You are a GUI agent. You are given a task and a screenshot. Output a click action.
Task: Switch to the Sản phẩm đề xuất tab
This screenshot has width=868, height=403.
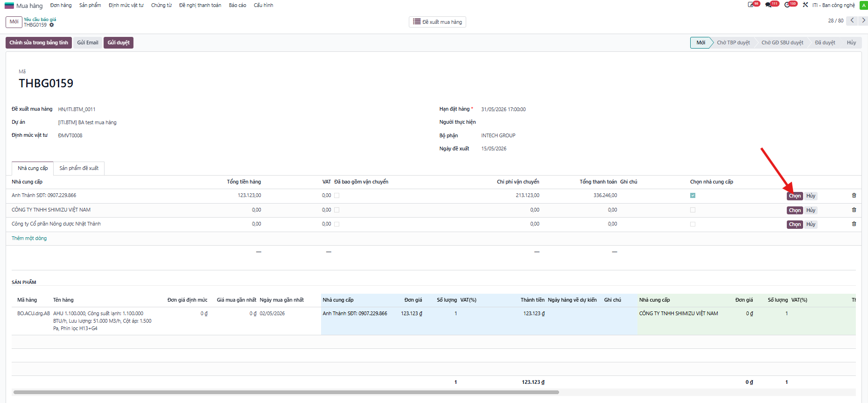click(x=79, y=168)
